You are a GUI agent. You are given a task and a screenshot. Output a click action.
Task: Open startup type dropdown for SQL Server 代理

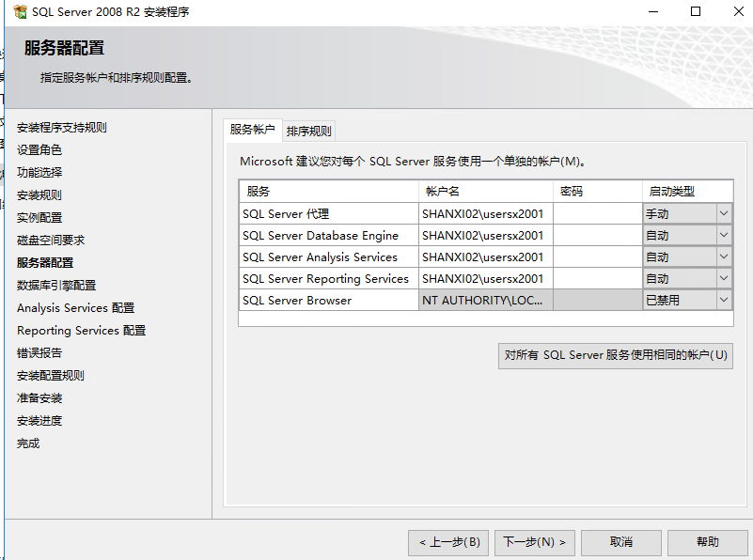pos(724,213)
